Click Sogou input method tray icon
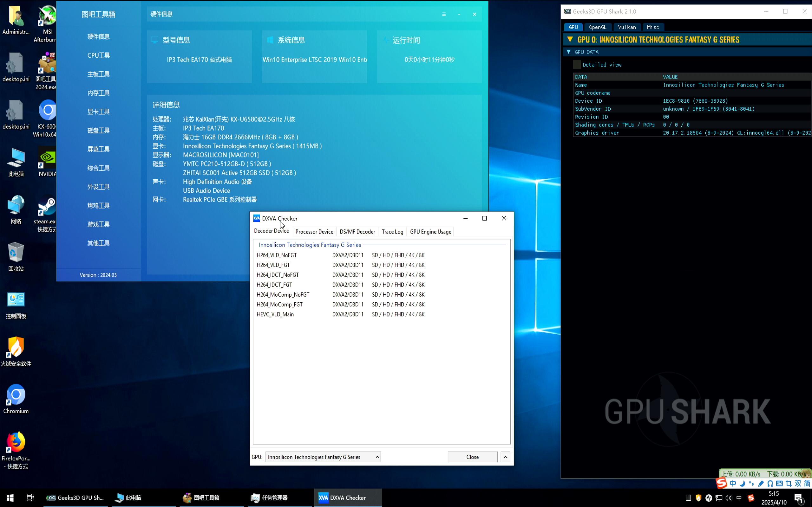Screen dimensions: 812x507 tap(751, 498)
